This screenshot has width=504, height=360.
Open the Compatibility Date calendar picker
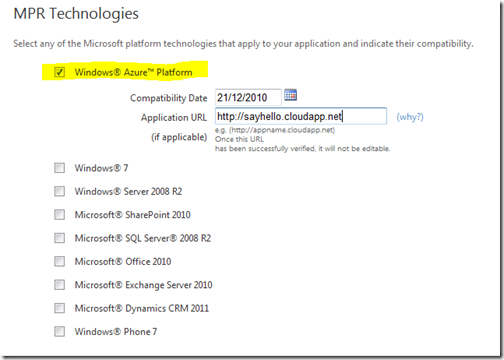(290, 95)
